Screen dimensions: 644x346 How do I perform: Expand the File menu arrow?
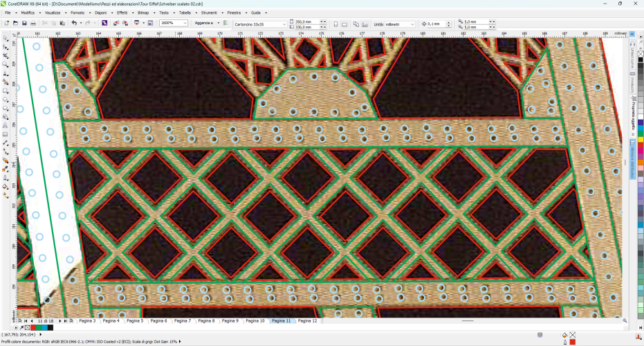[16, 12]
